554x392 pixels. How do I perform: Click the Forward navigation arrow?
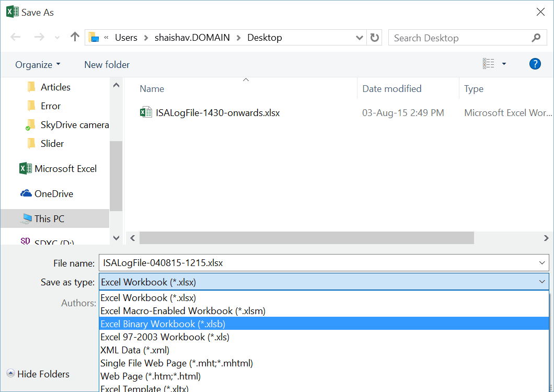pos(39,37)
